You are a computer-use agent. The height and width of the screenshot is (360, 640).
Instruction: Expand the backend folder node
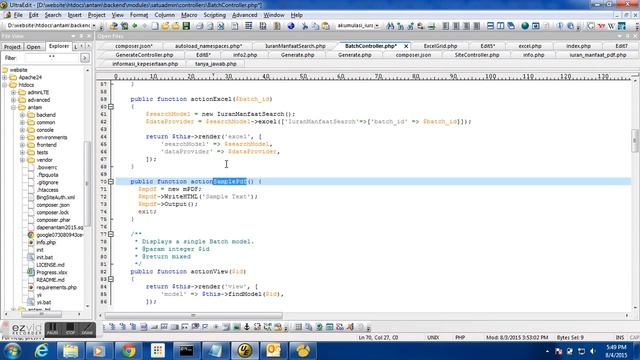coord(22,115)
